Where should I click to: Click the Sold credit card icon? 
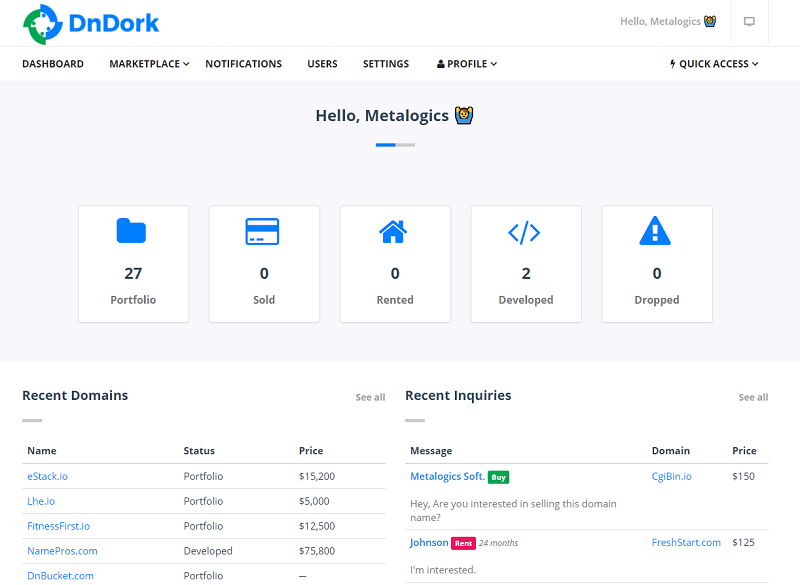pyautogui.click(x=264, y=231)
